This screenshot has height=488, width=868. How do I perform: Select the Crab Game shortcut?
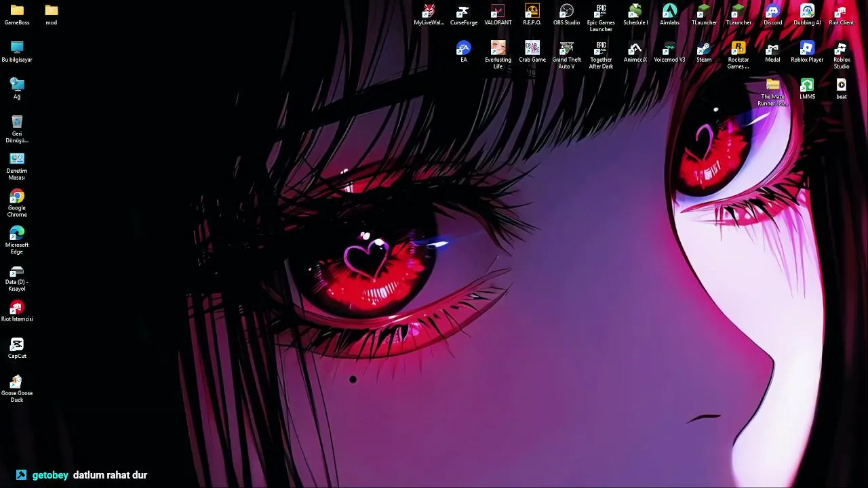pyautogui.click(x=532, y=52)
